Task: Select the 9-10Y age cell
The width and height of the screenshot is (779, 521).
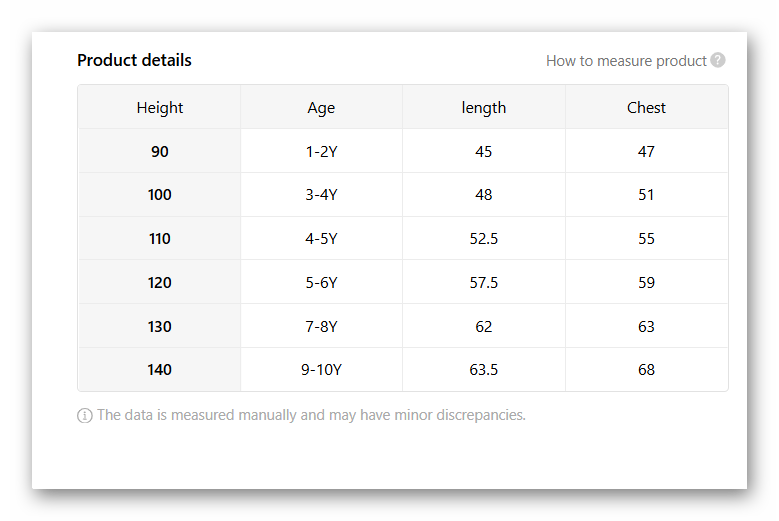Action: pyautogui.click(x=321, y=370)
